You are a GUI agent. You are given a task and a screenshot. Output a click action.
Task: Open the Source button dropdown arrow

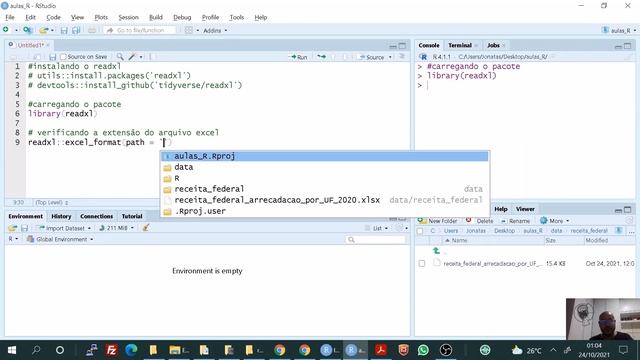(390, 57)
